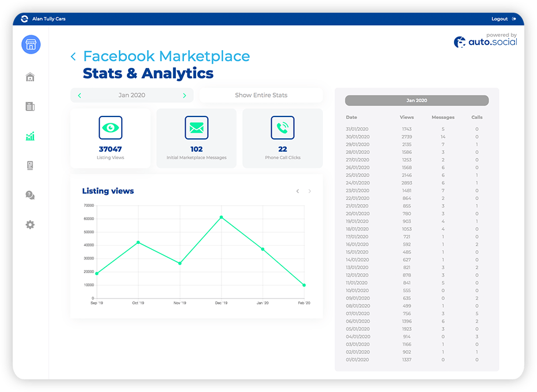Click the Nov '19 chart data point

click(x=180, y=263)
